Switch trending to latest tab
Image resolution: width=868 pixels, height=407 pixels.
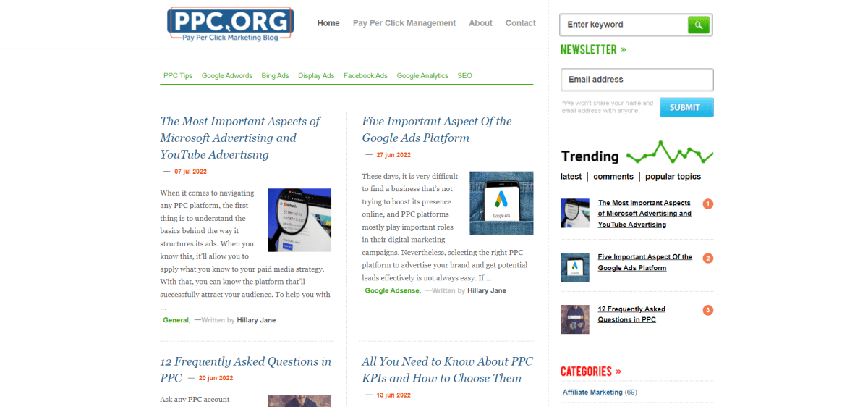click(571, 177)
